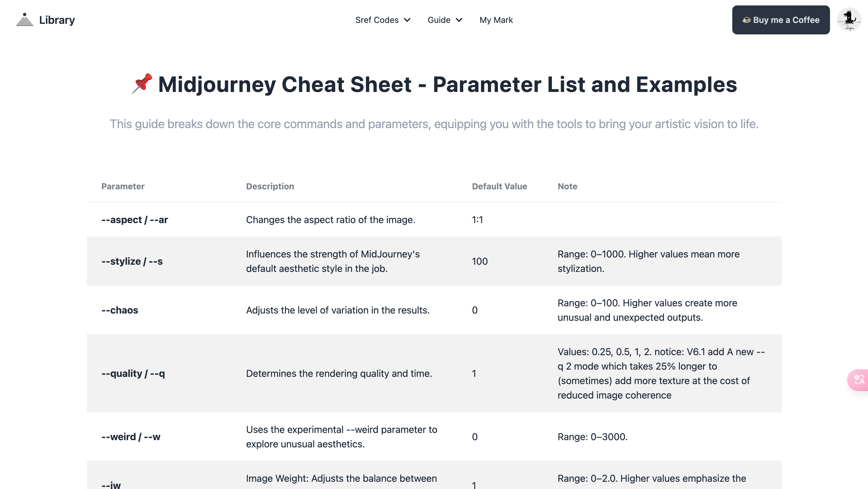
Task: Open the shupie dog avatar in top-right corner
Action: coord(849,20)
